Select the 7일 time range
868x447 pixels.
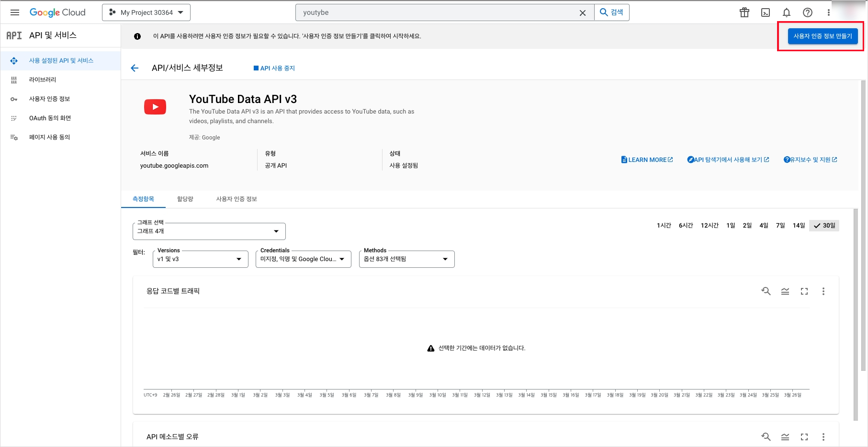780,226
